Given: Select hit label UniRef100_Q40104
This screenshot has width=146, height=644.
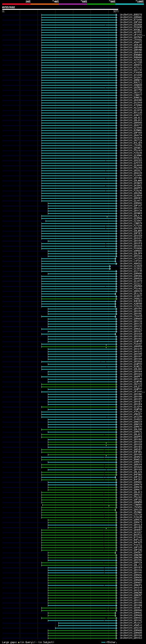Looking at the screenshot, I should 131,588.
